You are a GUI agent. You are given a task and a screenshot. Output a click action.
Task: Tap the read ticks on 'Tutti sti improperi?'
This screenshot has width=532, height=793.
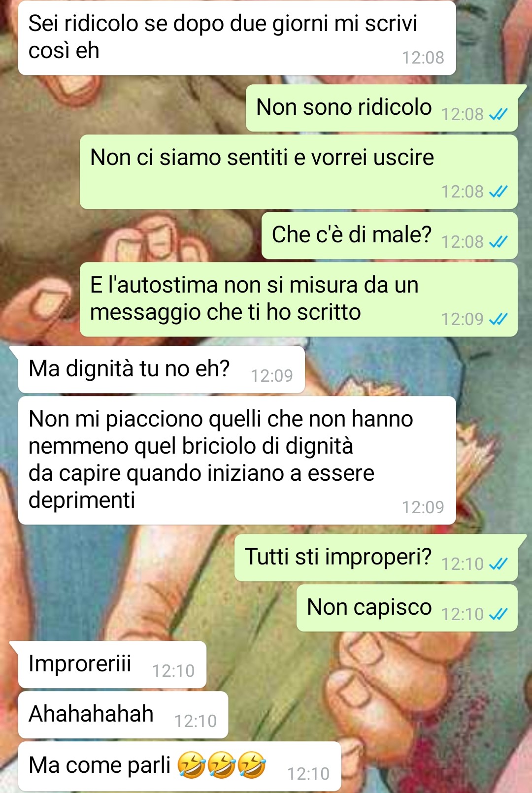[x=498, y=564]
